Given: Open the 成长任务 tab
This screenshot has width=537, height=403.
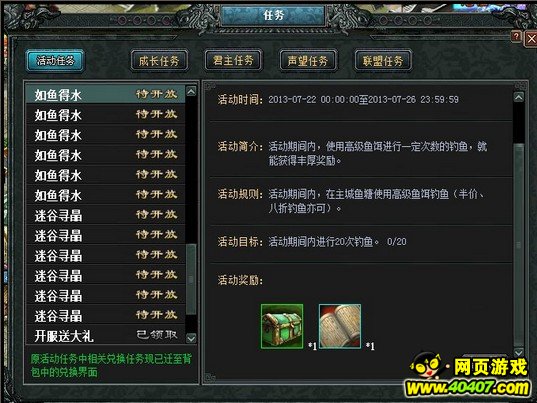Looking at the screenshot, I should pyautogui.click(x=159, y=61).
